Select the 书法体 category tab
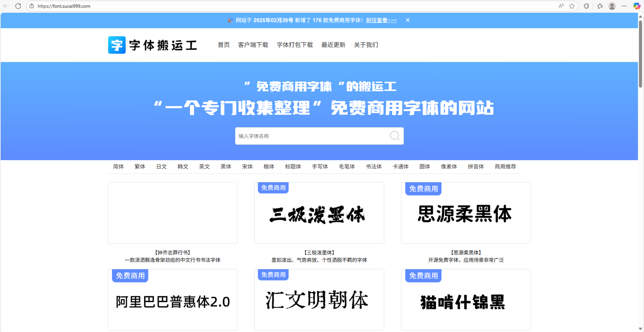Screen dimensions: 644x332 click(x=373, y=167)
